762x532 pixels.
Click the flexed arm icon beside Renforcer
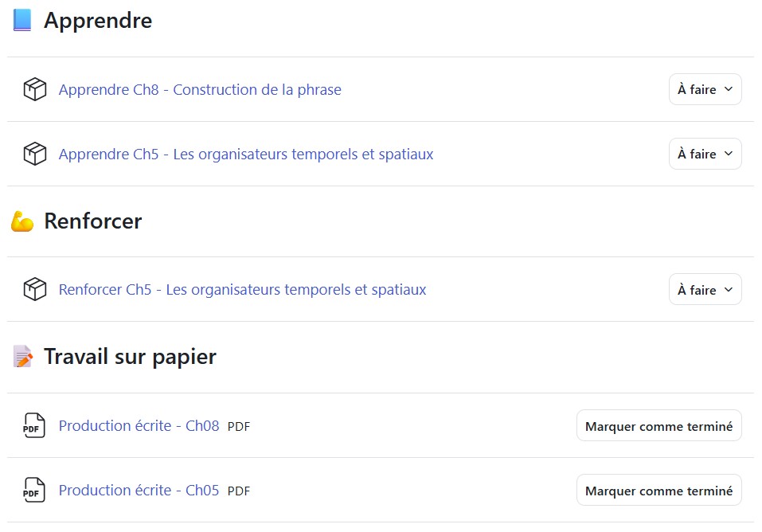(x=22, y=221)
